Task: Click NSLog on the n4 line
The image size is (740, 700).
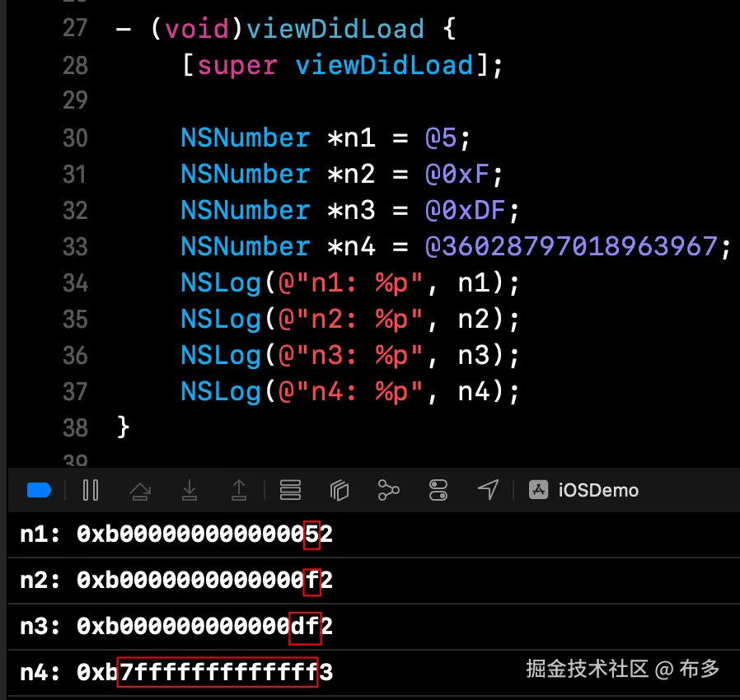Action: 221,392
